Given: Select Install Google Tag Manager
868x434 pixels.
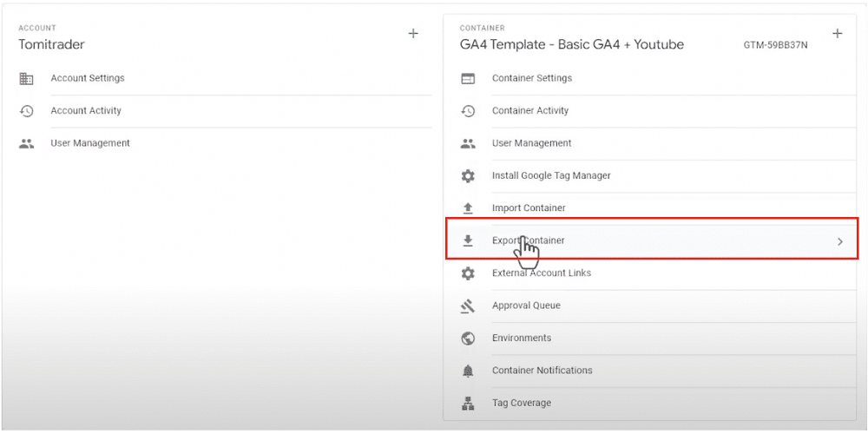Looking at the screenshot, I should pos(551,175).
